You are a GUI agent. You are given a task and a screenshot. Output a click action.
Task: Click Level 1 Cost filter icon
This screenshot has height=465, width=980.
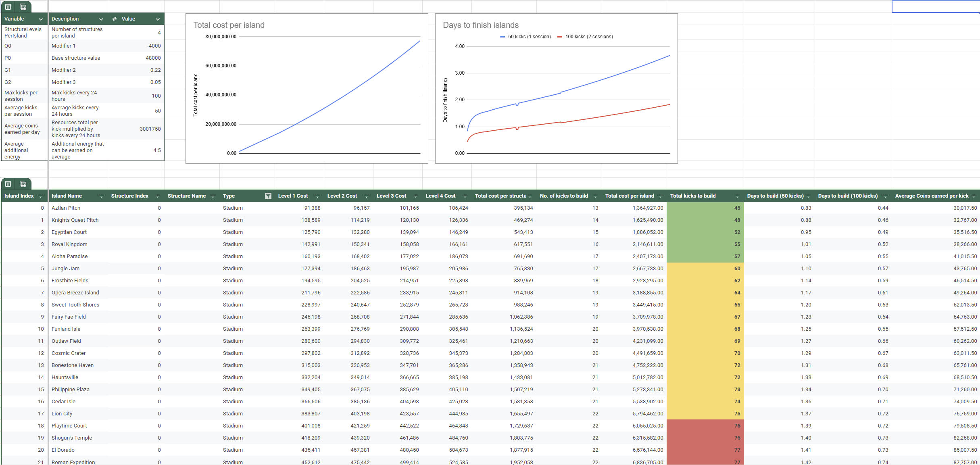(317, 196)
